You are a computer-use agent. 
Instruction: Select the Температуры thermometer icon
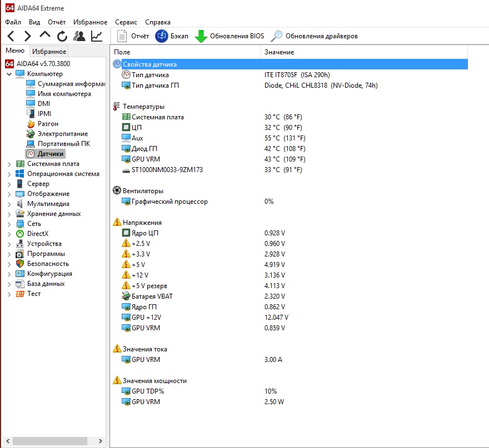pos(117,106)
